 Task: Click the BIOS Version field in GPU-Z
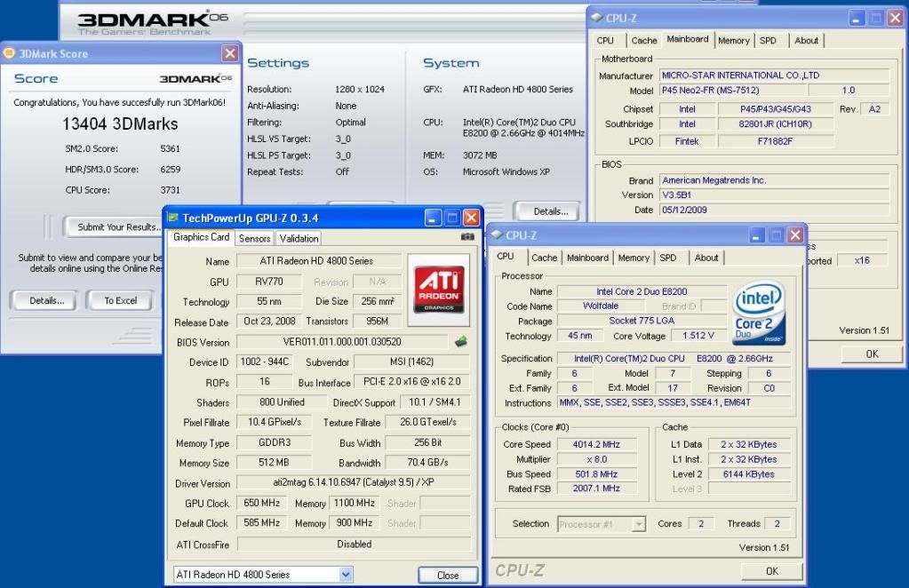342,342
